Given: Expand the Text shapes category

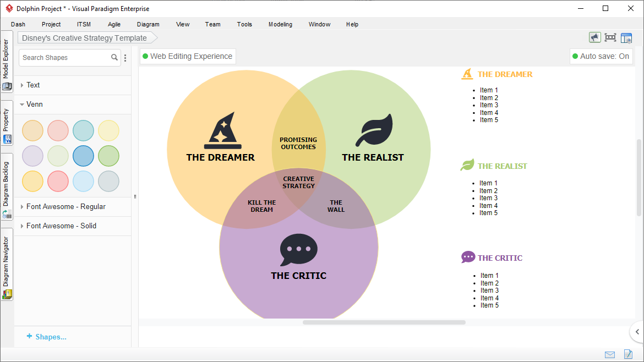Looking at the screenshot, I should (73, 85).
